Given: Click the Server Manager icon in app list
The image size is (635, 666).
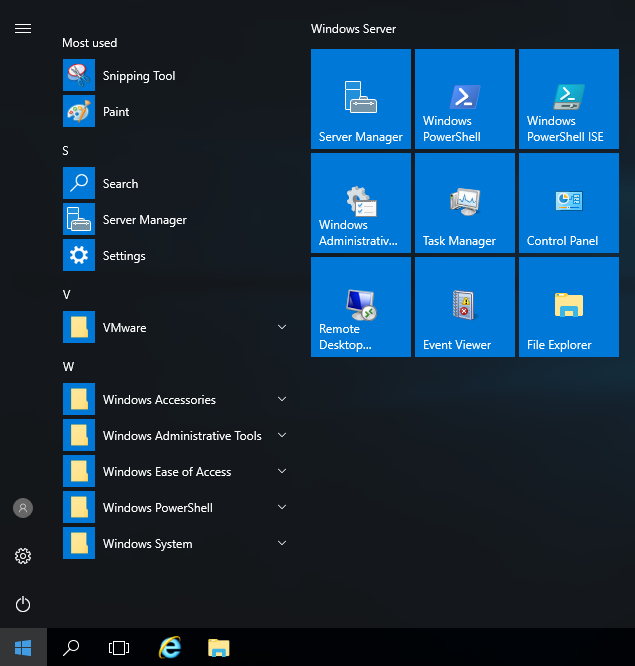Looking at the screenshot, I should click(79, 219).
